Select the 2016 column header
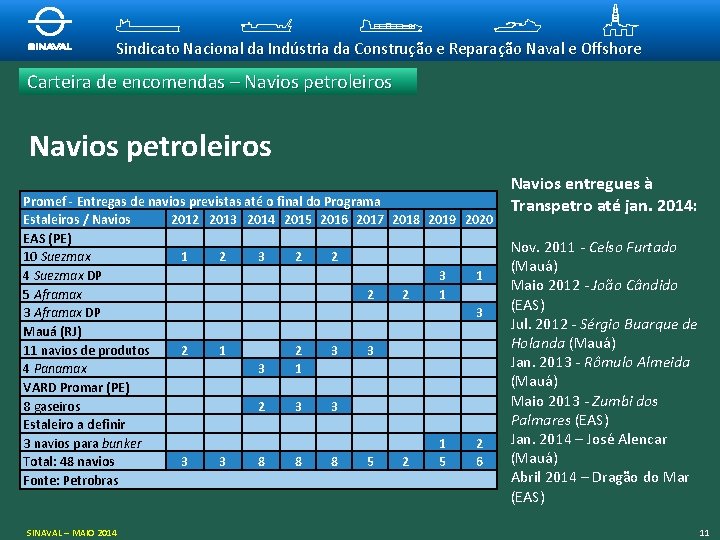 (x=334, y=219)
